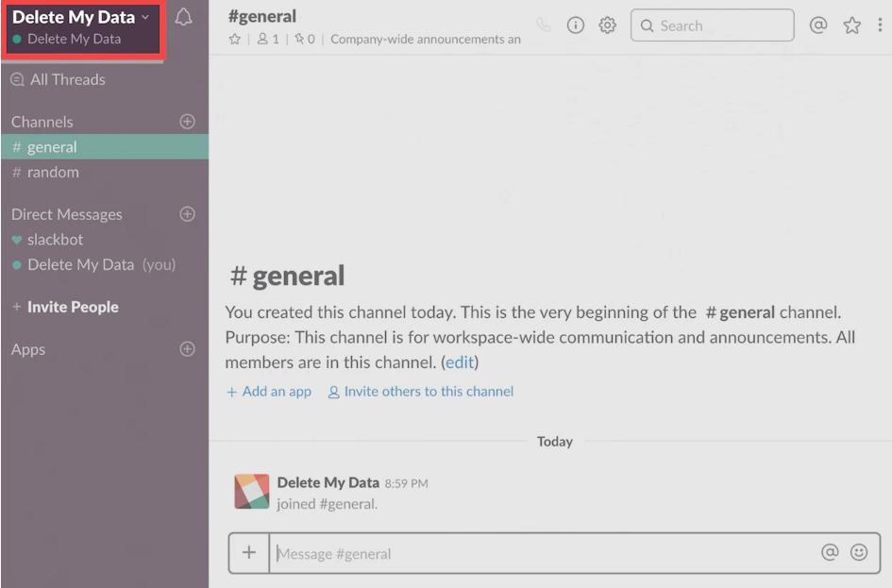Show channel details info icon
The height and width of the screenshot is (588, 892).
click(x=575, y=25)
